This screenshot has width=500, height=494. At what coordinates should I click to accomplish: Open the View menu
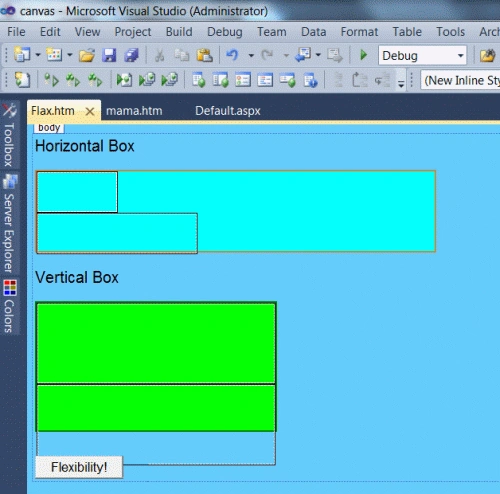87,32
